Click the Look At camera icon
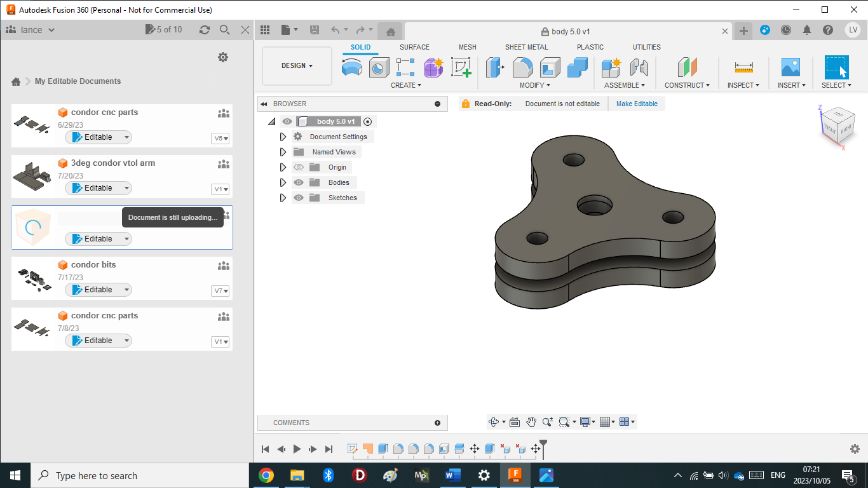 (x=515, y=422)
